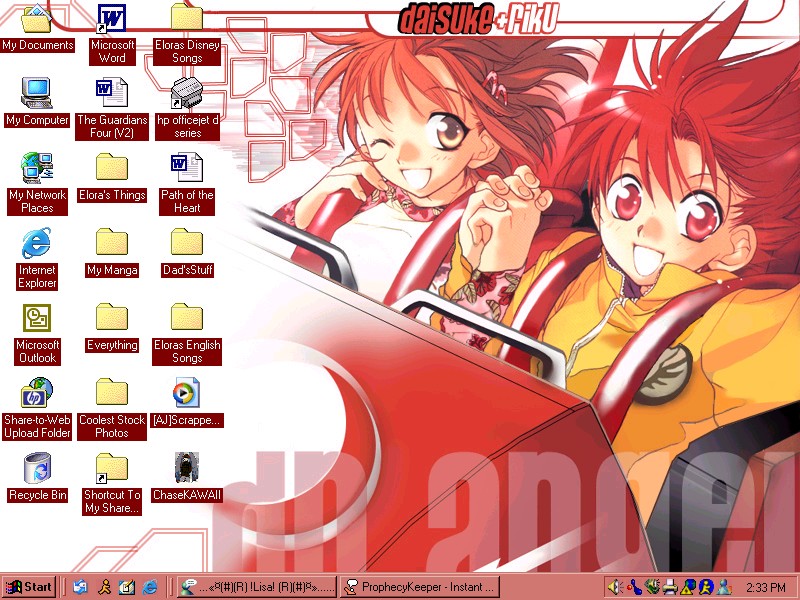The image size is (800, 600).
Task: Open the Everything folder
Action: tap(112, 317)
